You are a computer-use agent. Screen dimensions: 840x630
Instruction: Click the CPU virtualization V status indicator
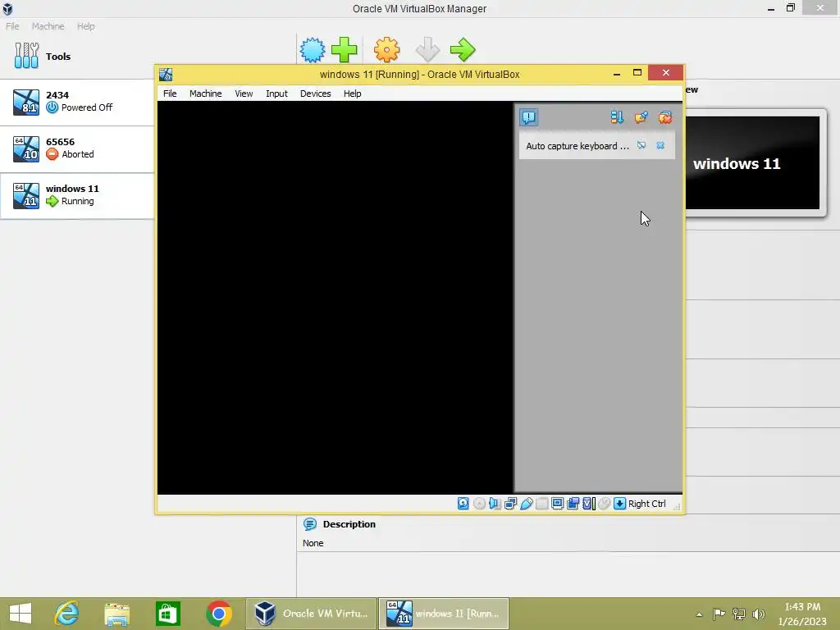point(589,504)
